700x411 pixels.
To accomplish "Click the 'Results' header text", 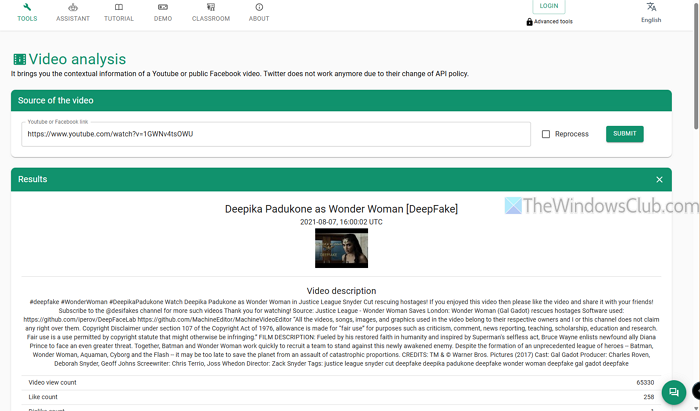I will [x=33, y=179].
